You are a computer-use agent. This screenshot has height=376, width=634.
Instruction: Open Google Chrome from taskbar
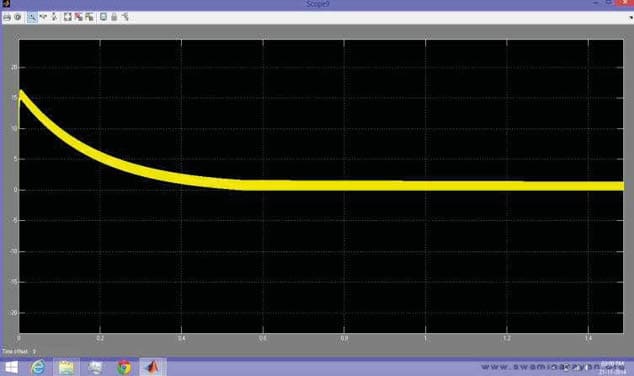point(124,367)
